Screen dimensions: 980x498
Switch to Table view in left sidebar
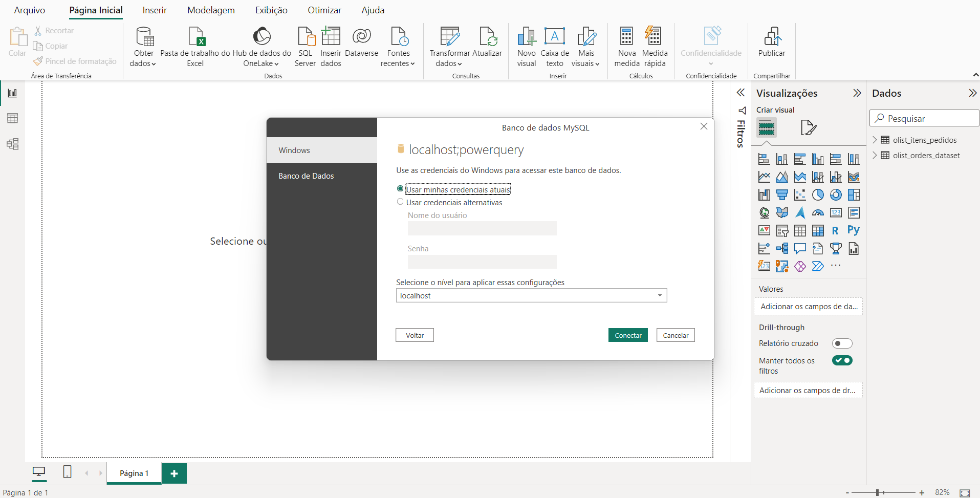tap(12, 118)
